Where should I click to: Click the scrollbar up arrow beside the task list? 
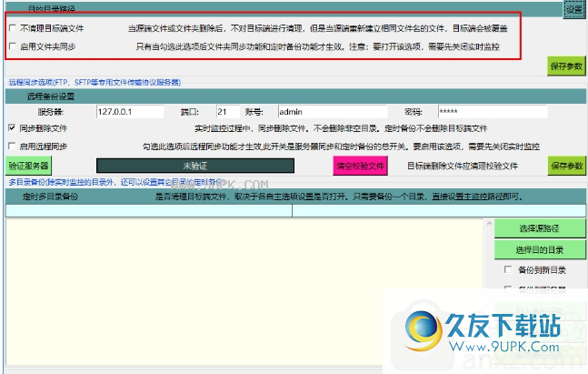point(489,224)
